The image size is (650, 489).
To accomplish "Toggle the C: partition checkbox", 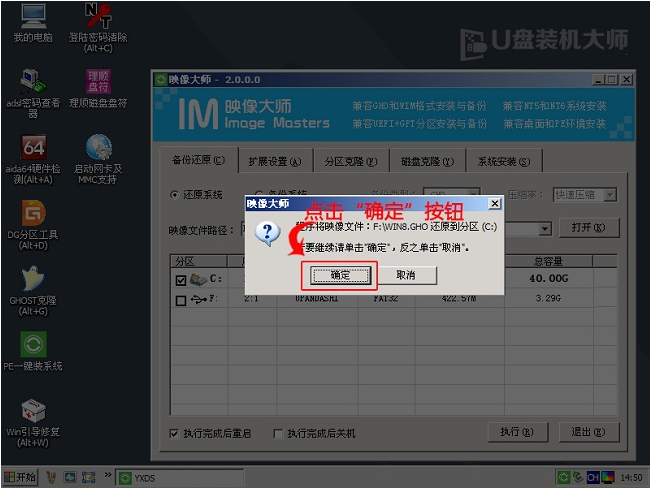I will point(181,281).
